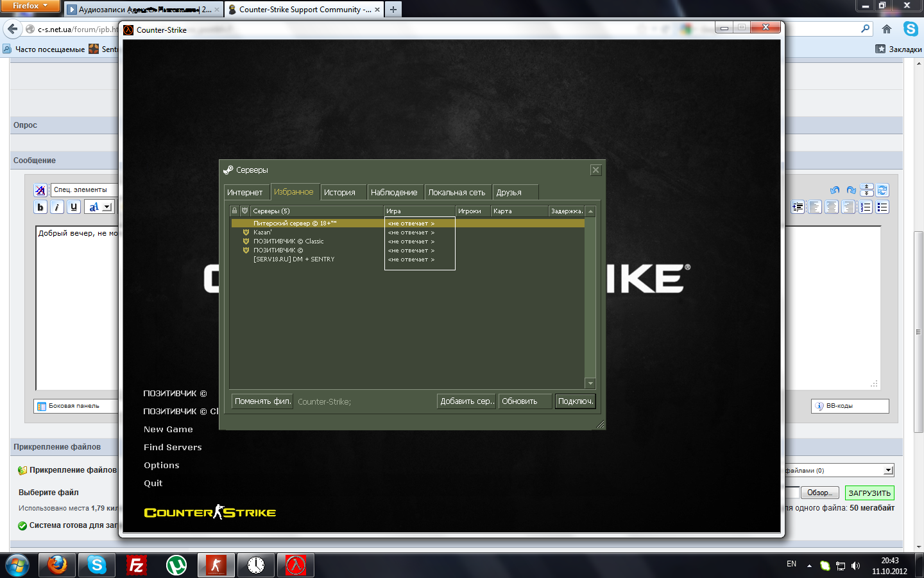Open Options in Counter-Strike menu
Image resolution: width=924 pixels, height=578 pixels.
click(x=162, y=465)
